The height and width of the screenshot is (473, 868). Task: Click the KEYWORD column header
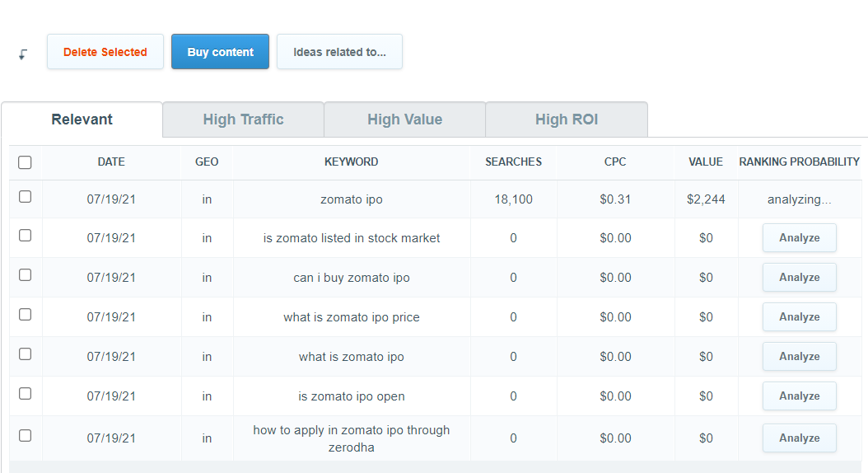352,162
